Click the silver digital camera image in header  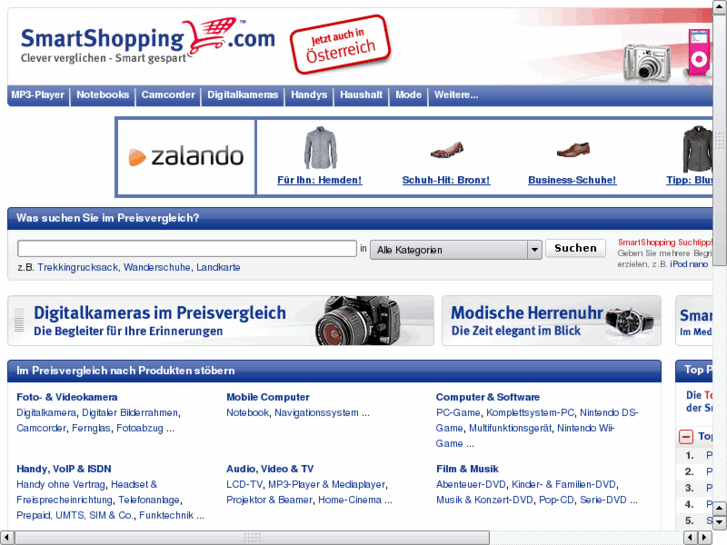tap(648, 63)
